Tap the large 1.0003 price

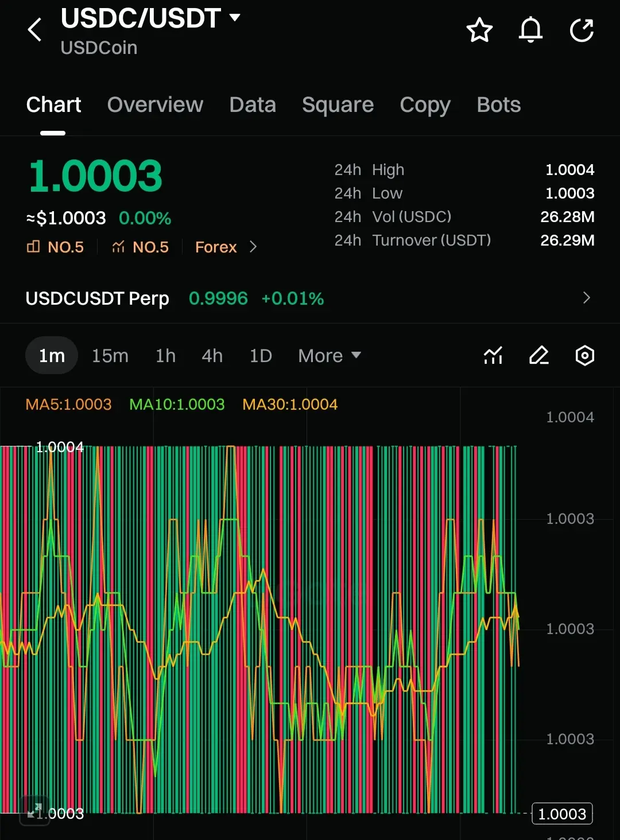[x=95, y=176]
